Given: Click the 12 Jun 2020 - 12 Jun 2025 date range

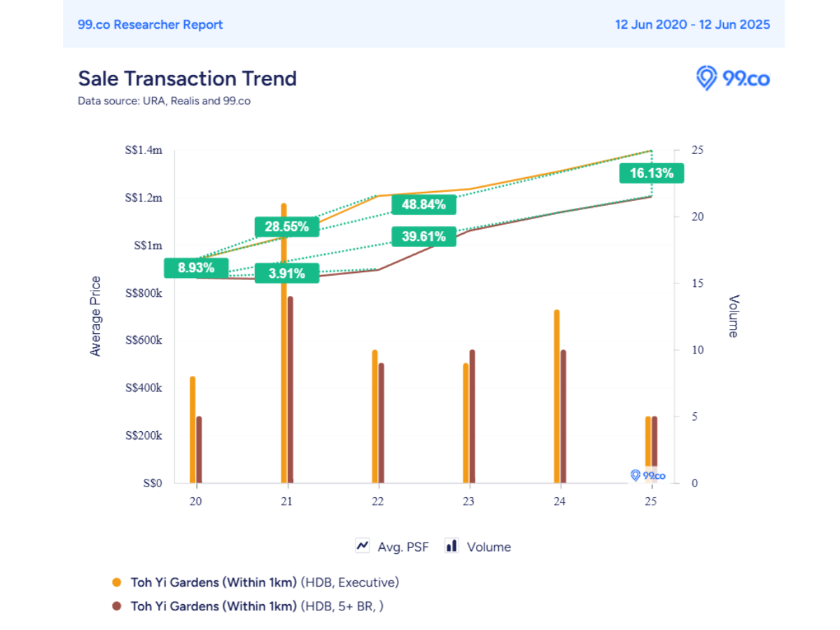Looking at the screenshot, I should (x=692, y=24).
